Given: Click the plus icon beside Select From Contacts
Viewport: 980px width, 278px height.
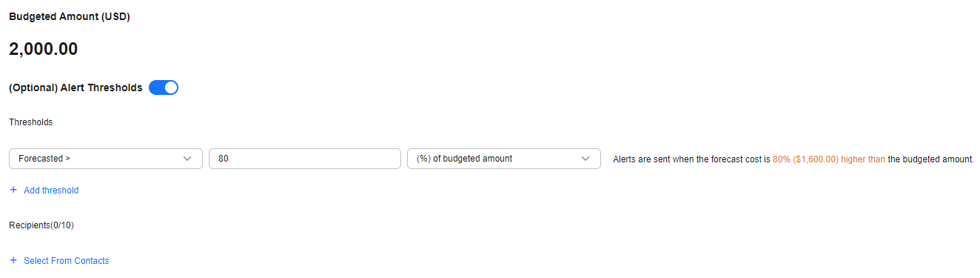Looking at the screenshot, I should [x=13, y=261].
